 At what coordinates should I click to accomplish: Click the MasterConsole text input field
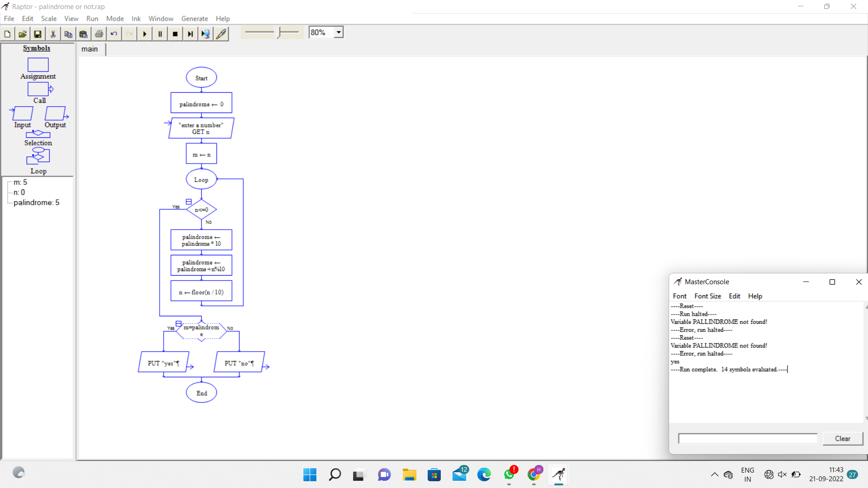click(x=748, y=438)
